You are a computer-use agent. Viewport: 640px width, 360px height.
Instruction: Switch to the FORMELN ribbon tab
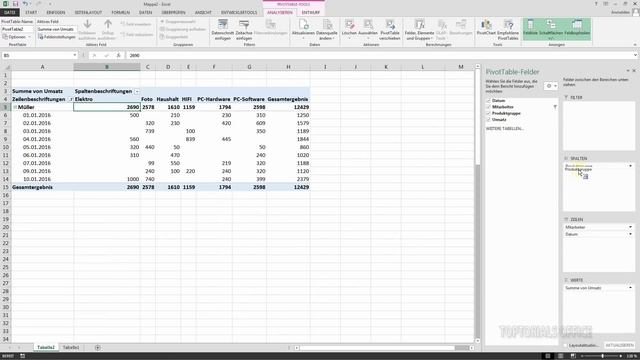click(120, 12)
